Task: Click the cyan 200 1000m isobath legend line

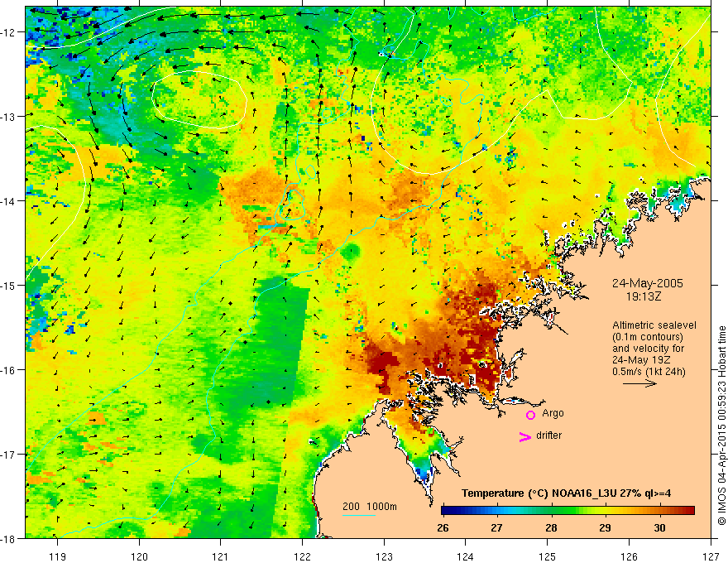Action: [359, 515]
